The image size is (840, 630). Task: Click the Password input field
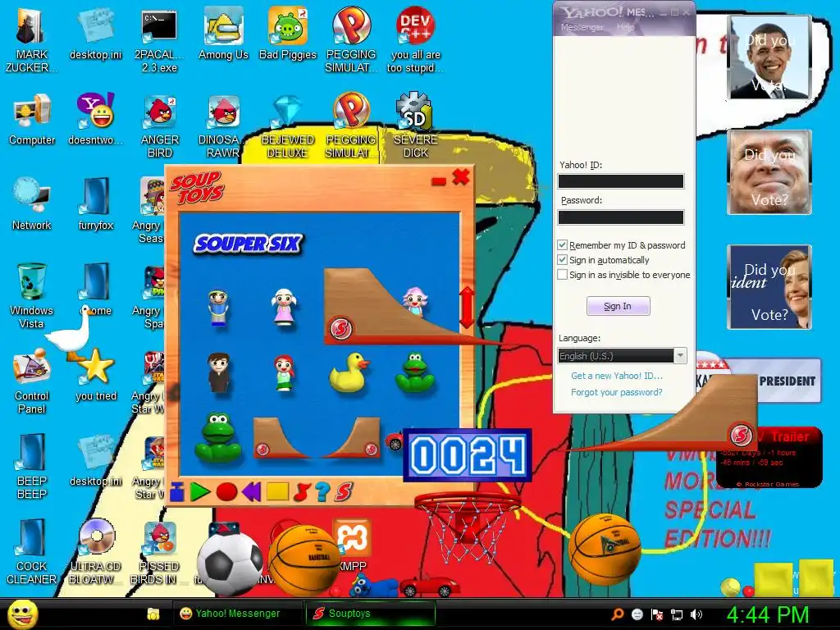pyautogui.click(x=621, y=217)
